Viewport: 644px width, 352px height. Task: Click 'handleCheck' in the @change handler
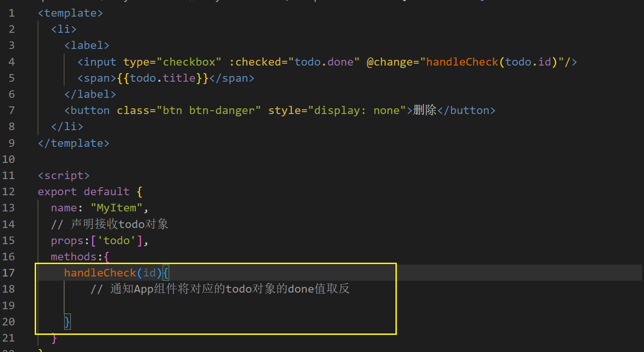(x=462, y=62)
